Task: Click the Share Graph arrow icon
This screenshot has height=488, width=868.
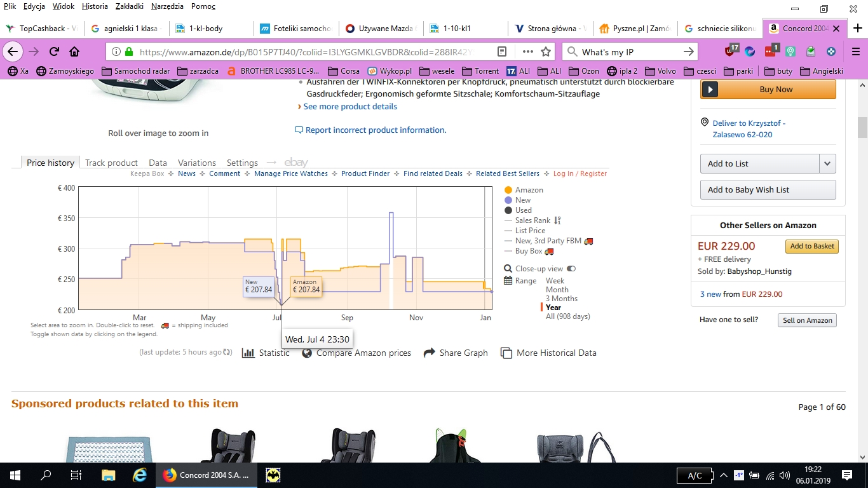Action: pyautogui.click(x=430, y=353)
